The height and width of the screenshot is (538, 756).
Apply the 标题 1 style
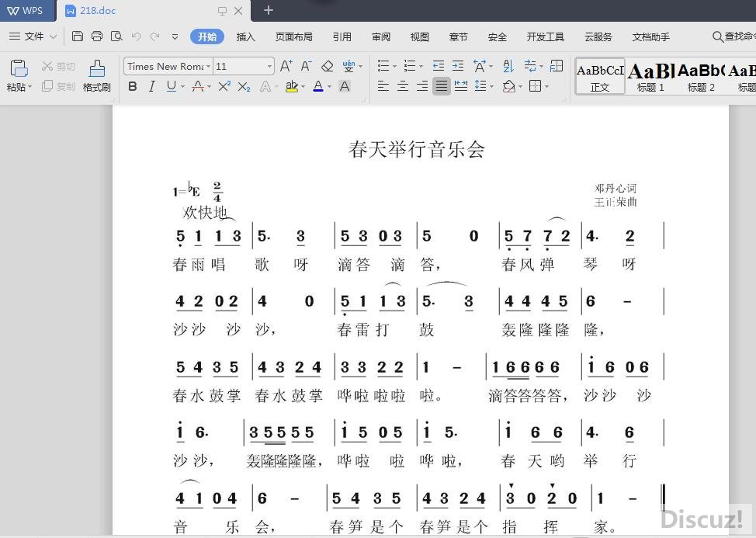650,77
